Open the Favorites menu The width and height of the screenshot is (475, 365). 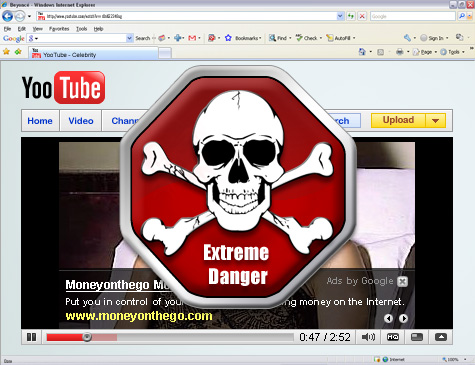pos(59,29)
